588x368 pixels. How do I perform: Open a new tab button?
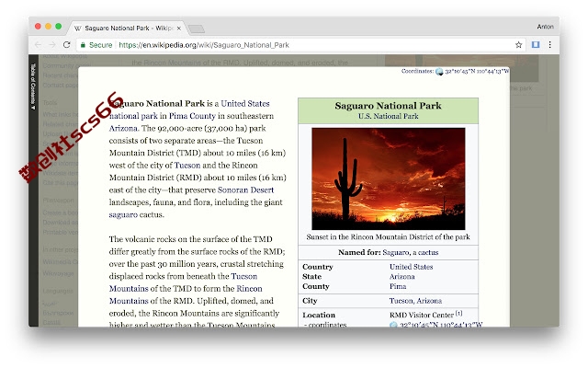pos(196,29)
